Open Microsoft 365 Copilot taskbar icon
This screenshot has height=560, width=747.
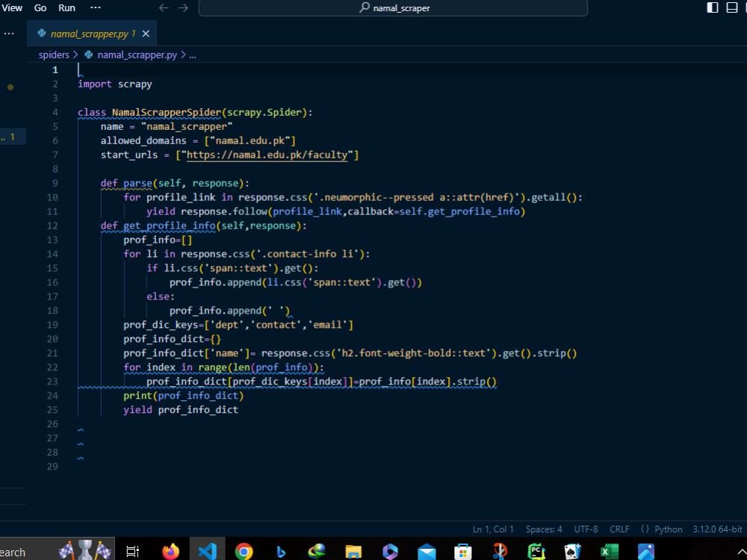coord(390,552)
